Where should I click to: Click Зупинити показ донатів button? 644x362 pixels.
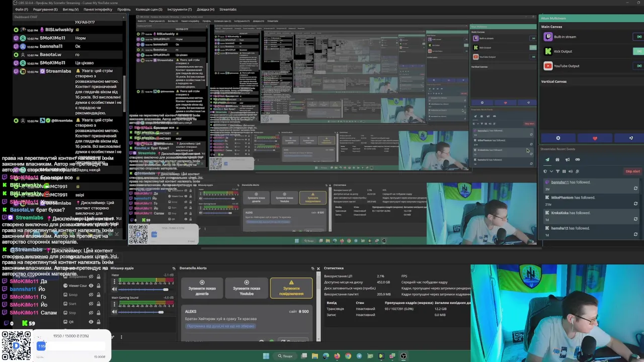202,288
